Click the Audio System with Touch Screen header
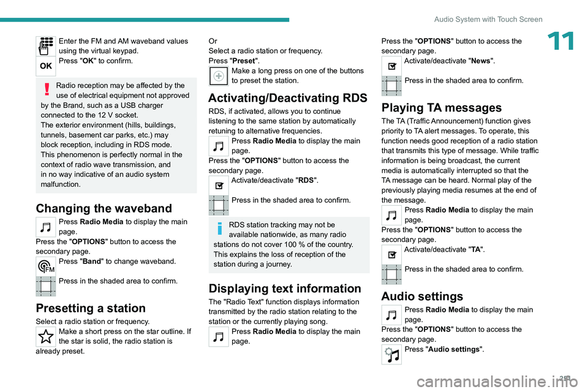This screenshot has height=392, width=588. [x=488, y=19]
